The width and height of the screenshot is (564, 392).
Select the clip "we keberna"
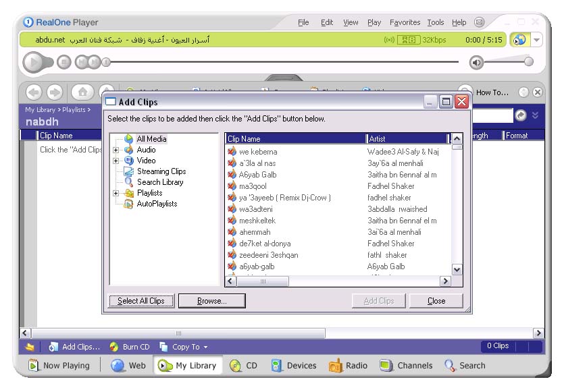(x=258, y=152)
